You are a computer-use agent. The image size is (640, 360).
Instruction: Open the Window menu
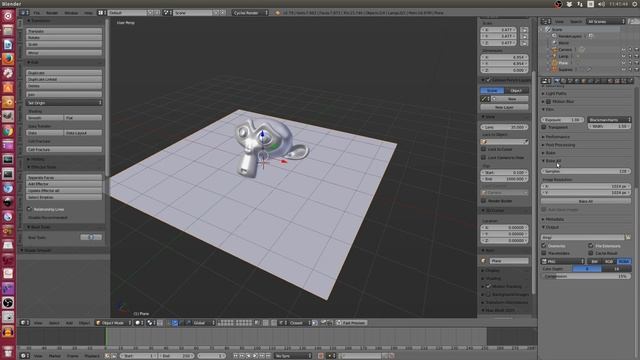coord(71,13)
